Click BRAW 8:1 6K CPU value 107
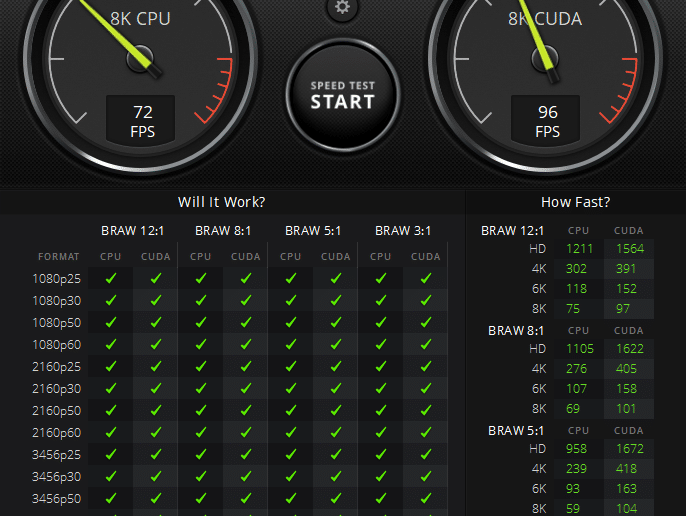686x516 pixels. click(576, 389)
